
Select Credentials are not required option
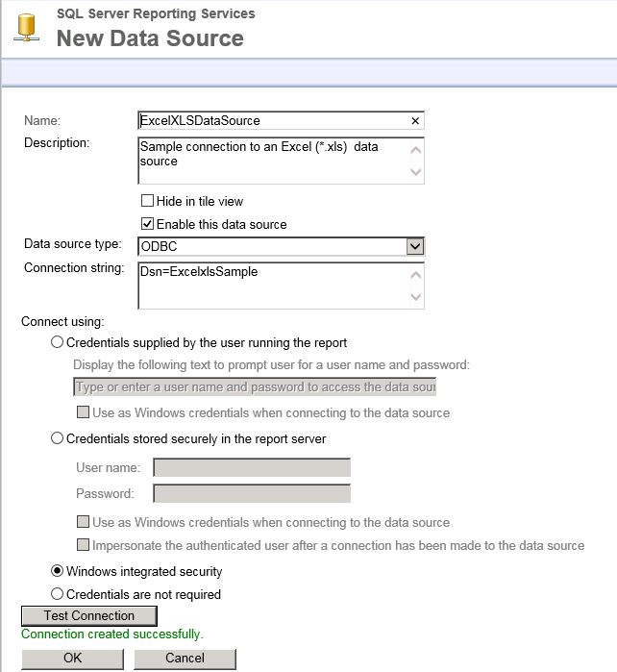click(58, 594)
